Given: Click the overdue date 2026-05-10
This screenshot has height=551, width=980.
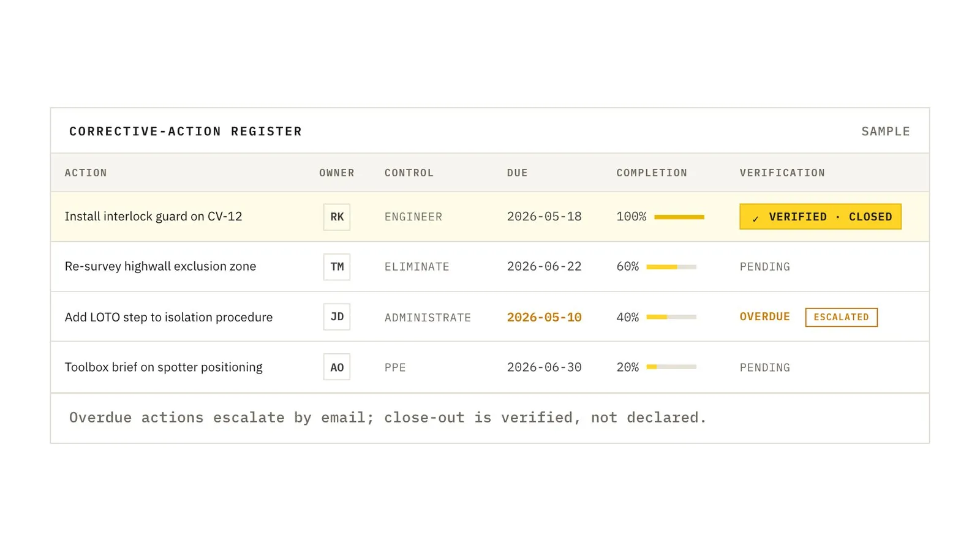Looking at the screenshot, I should coord(545,317).
